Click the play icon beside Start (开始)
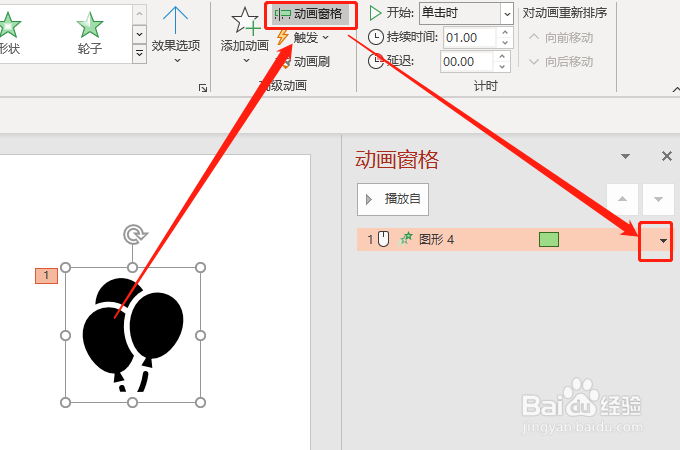 (375, 13)
